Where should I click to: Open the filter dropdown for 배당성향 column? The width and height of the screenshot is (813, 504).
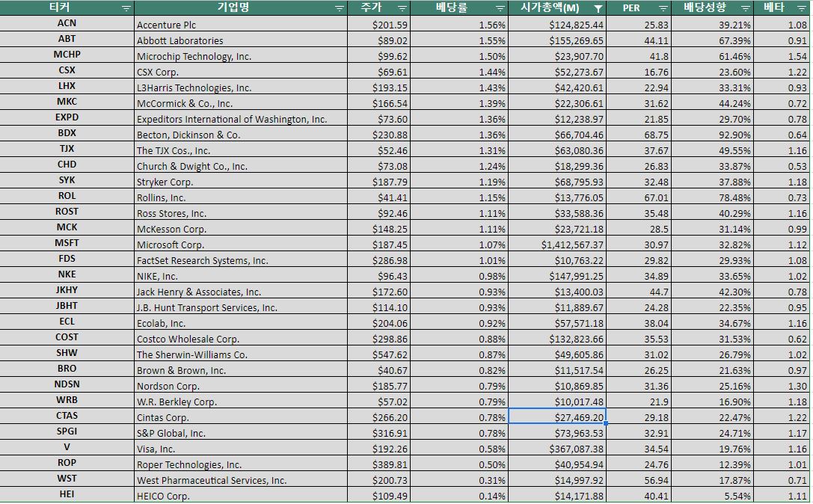(746, 8)
